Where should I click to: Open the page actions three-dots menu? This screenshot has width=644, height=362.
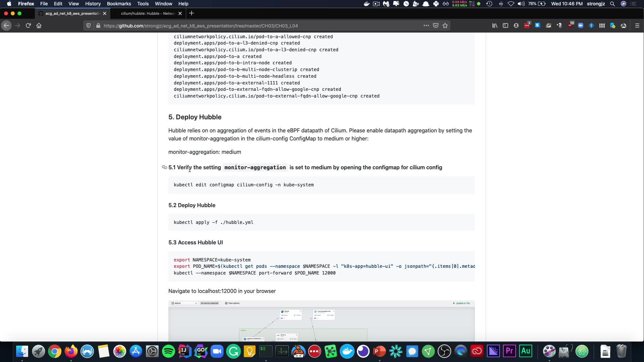click(426, 25)
